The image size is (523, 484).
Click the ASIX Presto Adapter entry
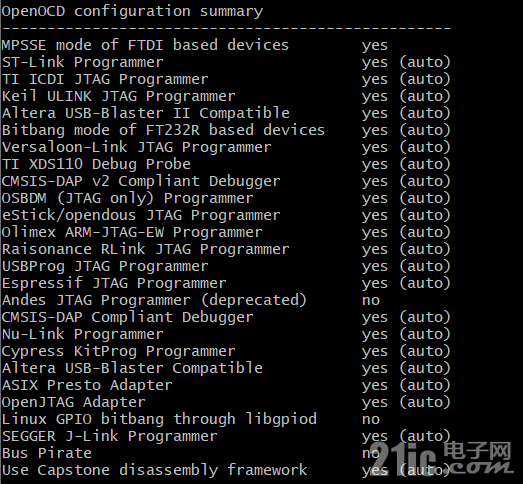87,386
